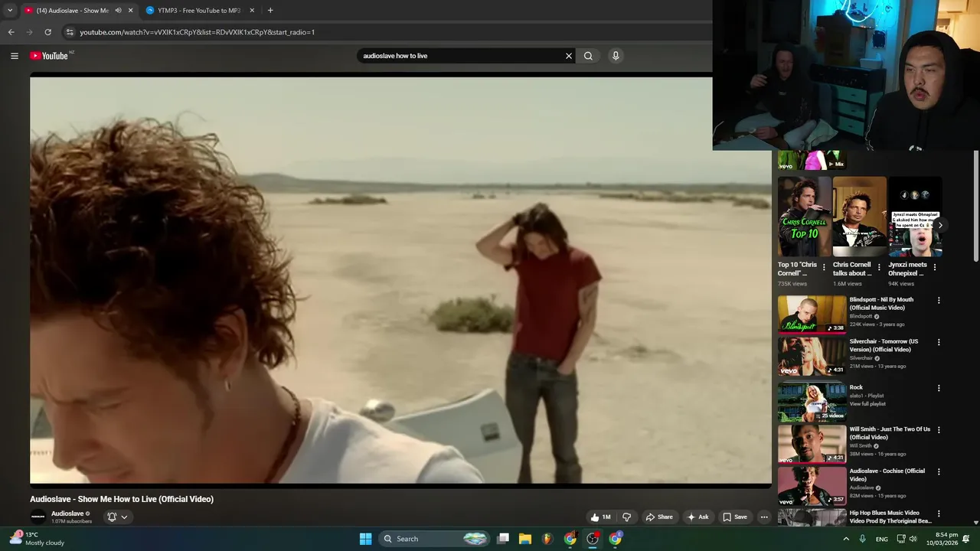View site information icon in address bar
The image size is (980, 551).
(x=70, y=32)
